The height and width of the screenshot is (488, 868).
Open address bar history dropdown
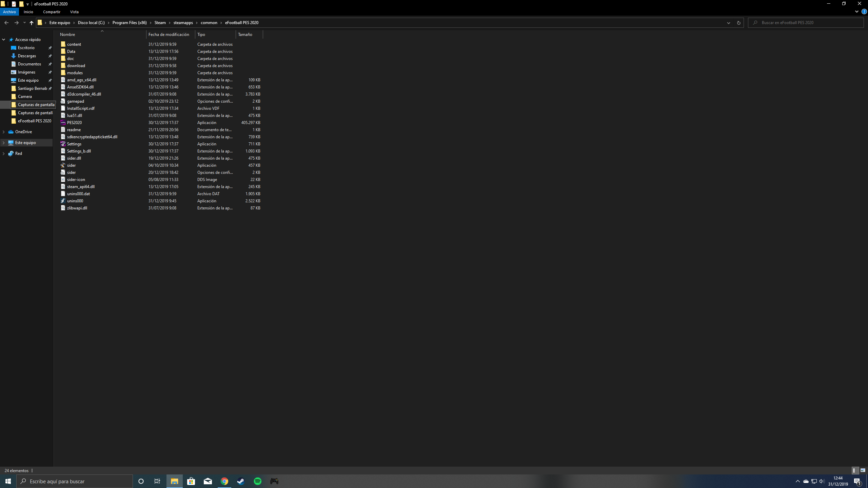728,23
